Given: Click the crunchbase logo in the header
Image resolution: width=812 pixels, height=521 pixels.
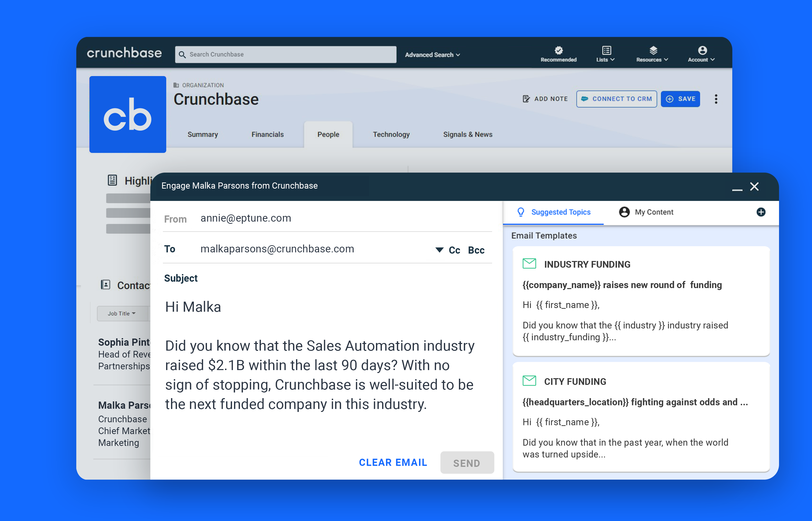Looking at the screenshot, I should (125, 53).
